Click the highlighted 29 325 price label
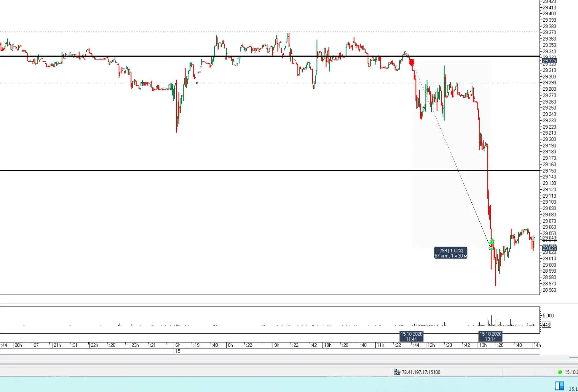578x392 pixels. [549, 61]
